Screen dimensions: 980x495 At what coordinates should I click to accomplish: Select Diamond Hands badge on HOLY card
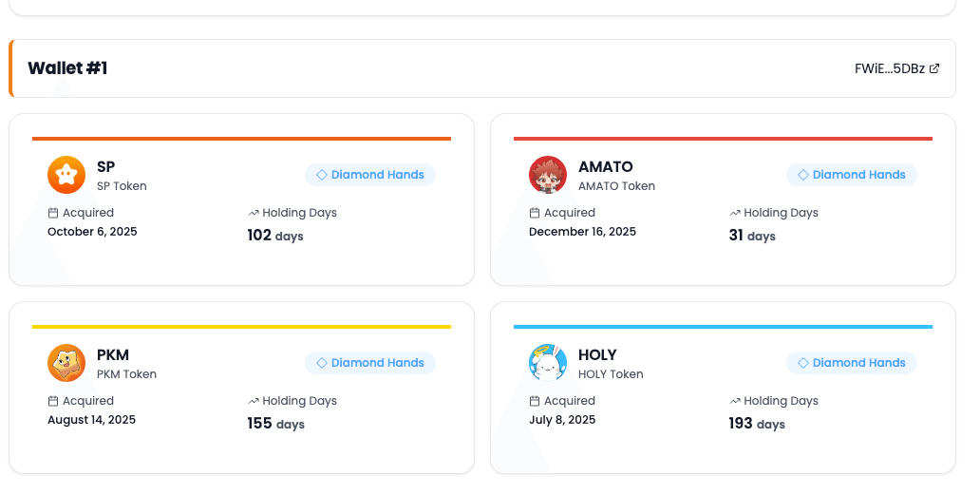[x=852, y=363]
